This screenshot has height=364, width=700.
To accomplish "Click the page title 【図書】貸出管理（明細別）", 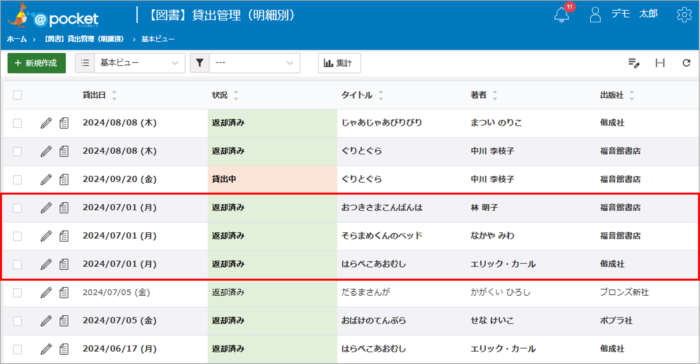I will pos(221,15).
